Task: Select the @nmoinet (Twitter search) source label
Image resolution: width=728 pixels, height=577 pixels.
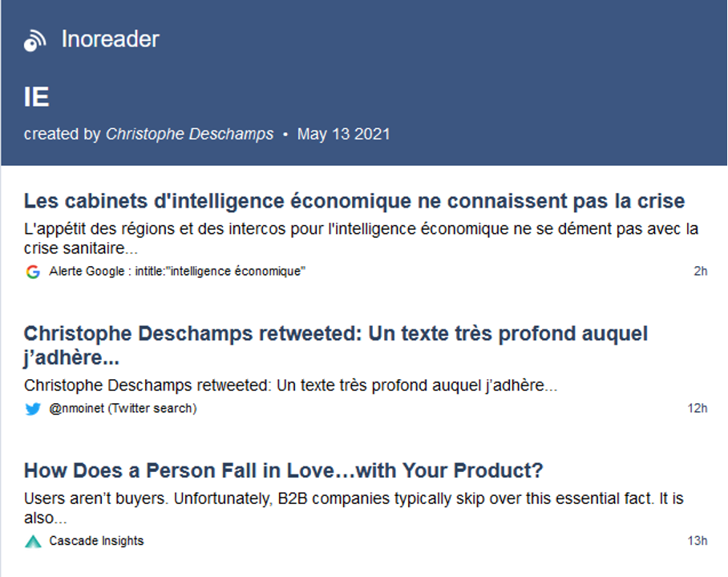Action: coord(123,409)
